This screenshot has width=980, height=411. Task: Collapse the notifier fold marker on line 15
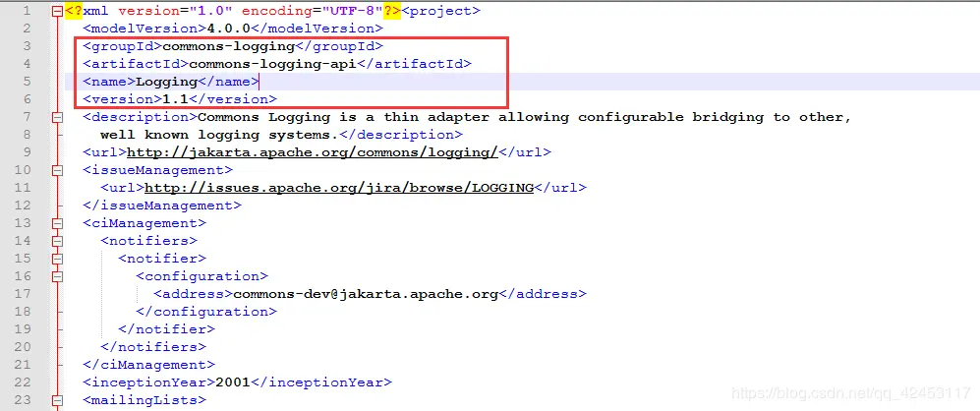tap(57, 259)
